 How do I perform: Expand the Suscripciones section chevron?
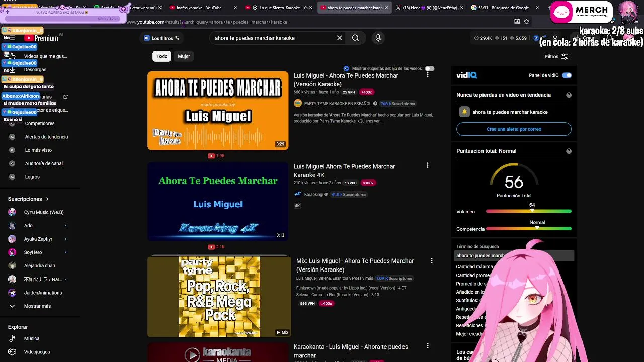(x=47, y=199)
